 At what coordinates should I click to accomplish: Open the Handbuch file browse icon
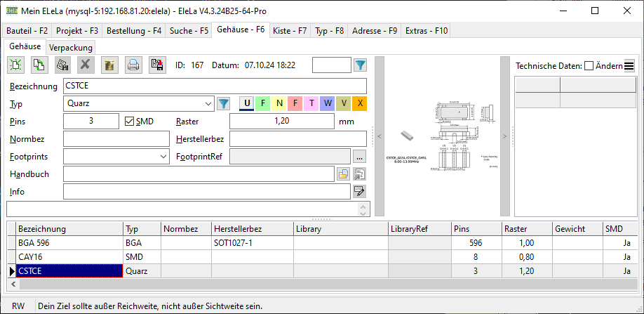(344, 174)
